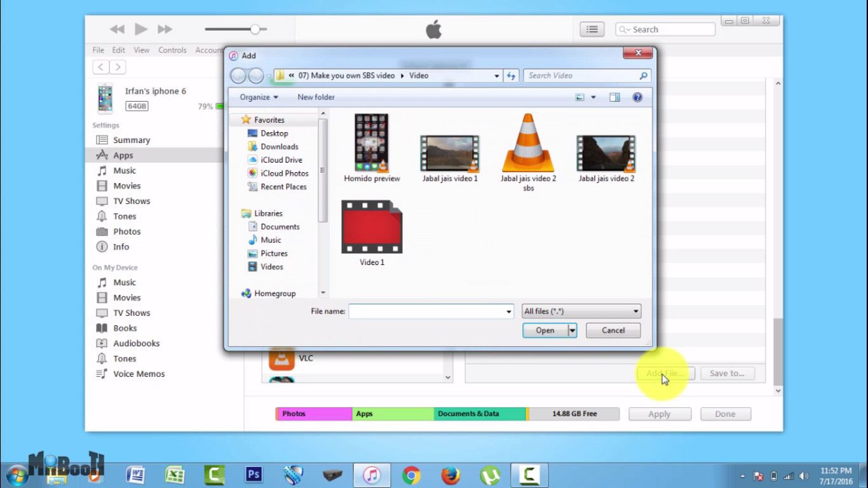
Task: Click the refresh button beside address bar
Action: 512,76
